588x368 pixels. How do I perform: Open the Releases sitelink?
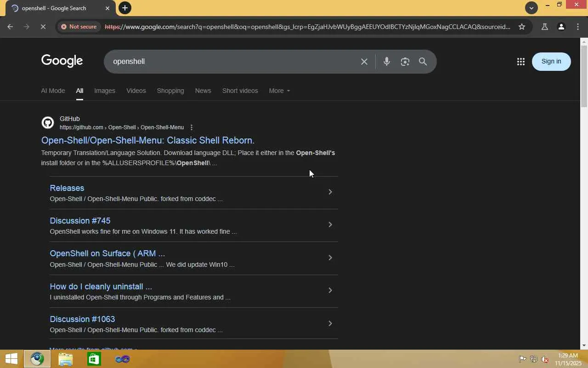[x=67, y=188]
